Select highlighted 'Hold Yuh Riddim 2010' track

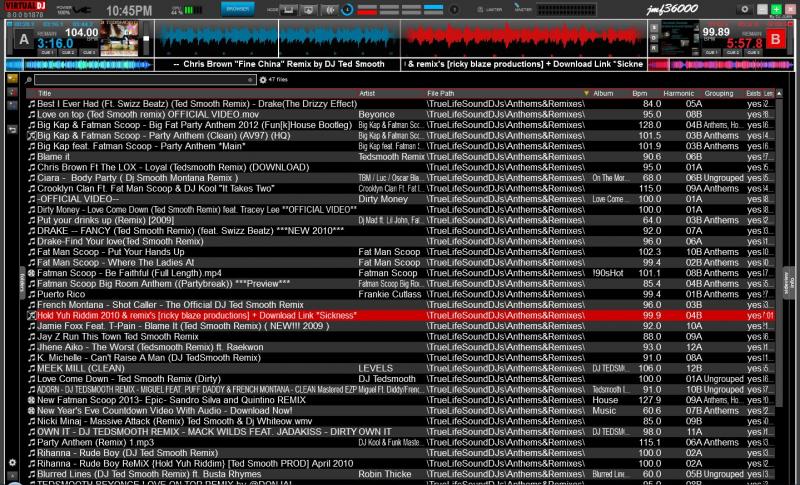[401, 315]
